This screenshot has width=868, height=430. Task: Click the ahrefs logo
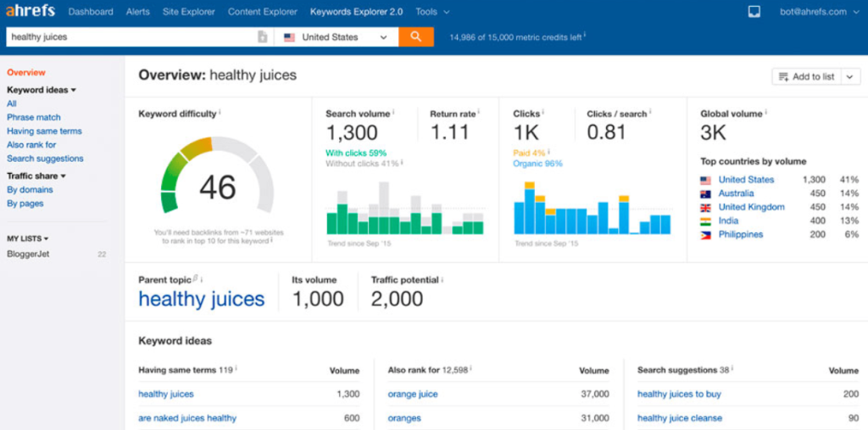pos(30,11)
